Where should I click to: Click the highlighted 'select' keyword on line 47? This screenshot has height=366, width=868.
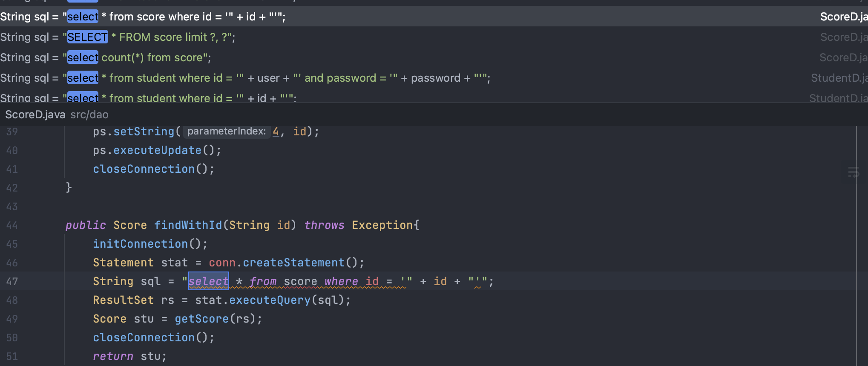[x=209, y=282]
